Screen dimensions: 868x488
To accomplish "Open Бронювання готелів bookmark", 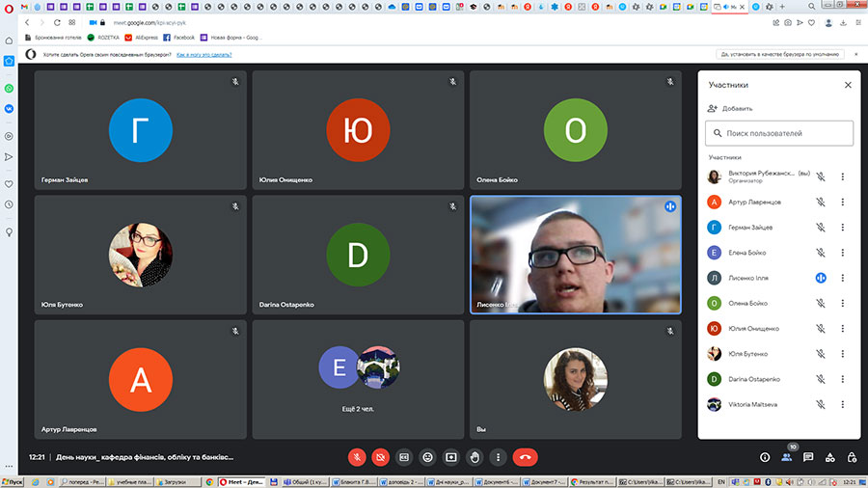I will click(x=53, y=38).
